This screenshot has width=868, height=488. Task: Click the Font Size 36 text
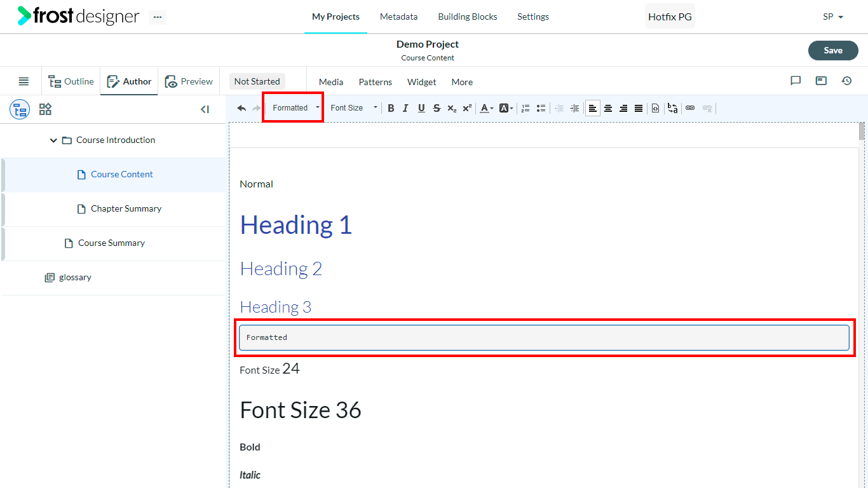click(301, 410)
